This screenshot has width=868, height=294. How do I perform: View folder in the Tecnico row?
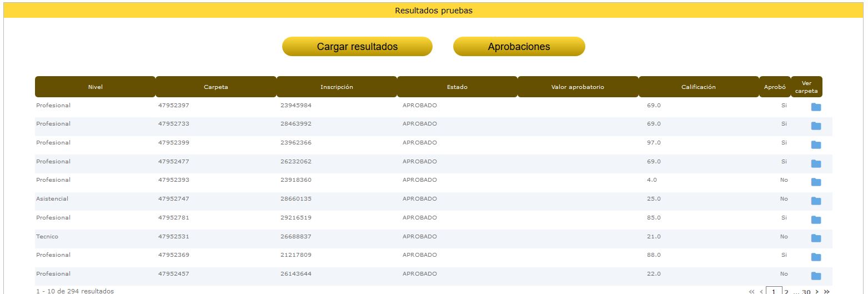coord(816,238)
